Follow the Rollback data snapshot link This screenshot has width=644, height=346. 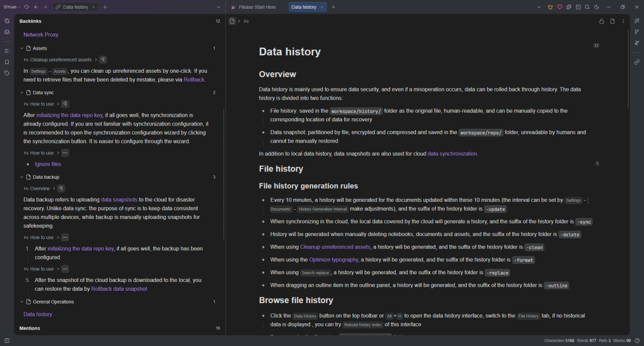coord(119,289)
